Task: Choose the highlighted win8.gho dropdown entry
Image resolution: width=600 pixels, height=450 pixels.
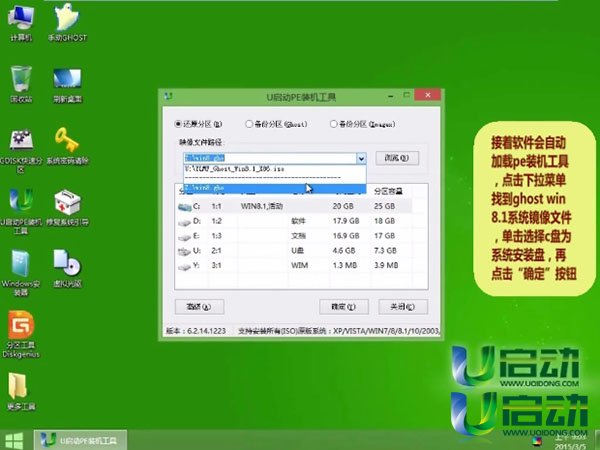Action: (x=275, y=188)
